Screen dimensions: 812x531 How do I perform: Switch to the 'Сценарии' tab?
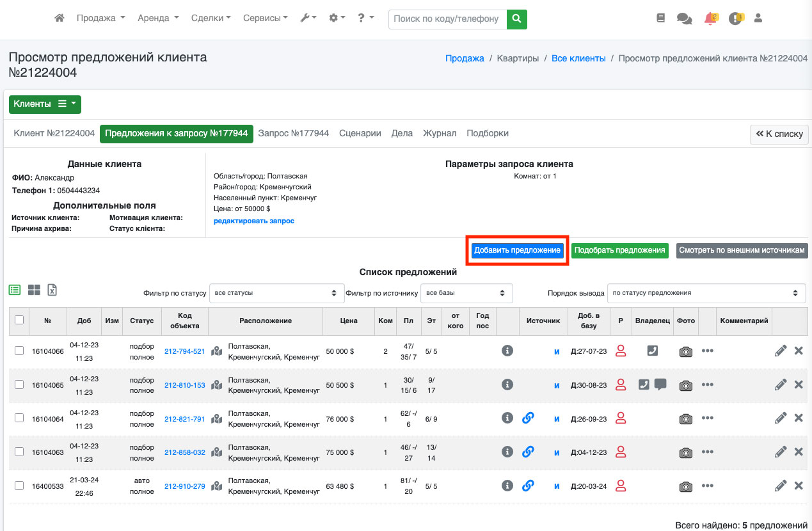tap(360, 133)
